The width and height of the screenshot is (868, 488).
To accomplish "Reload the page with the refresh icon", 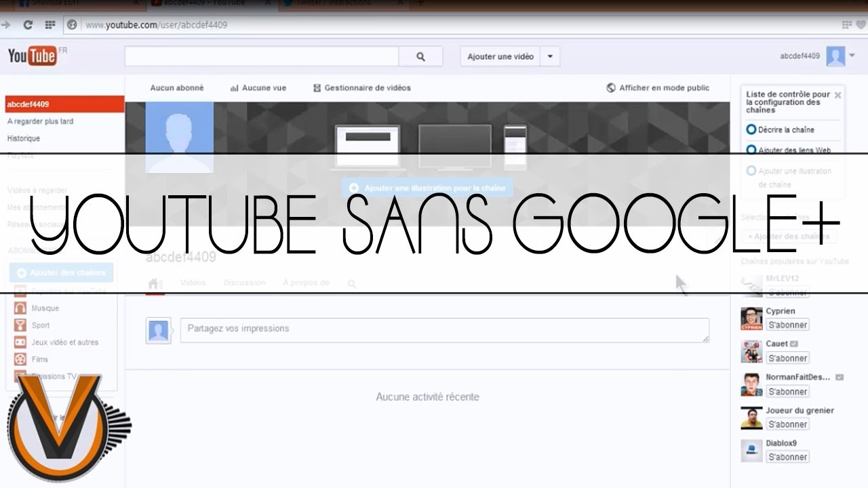I will point(28,25).
